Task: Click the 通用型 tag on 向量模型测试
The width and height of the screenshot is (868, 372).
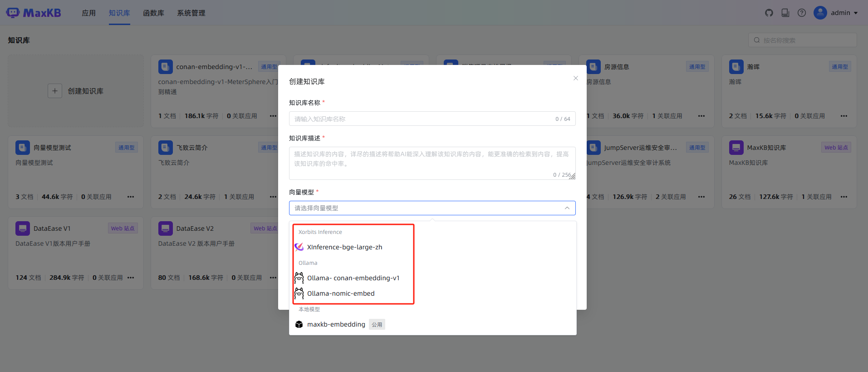Action: click(x=127, y=148)
